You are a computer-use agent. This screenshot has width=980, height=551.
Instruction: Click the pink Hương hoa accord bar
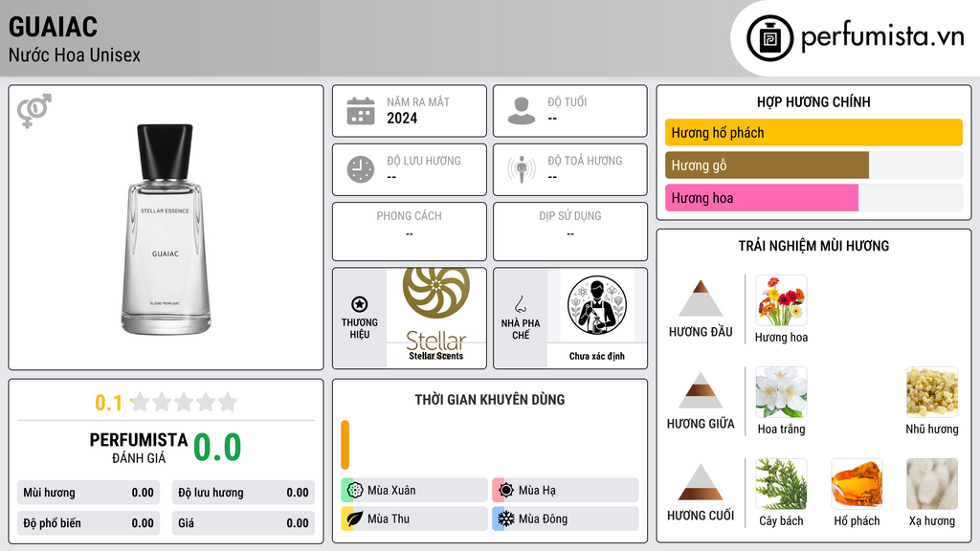coord(762,197)
